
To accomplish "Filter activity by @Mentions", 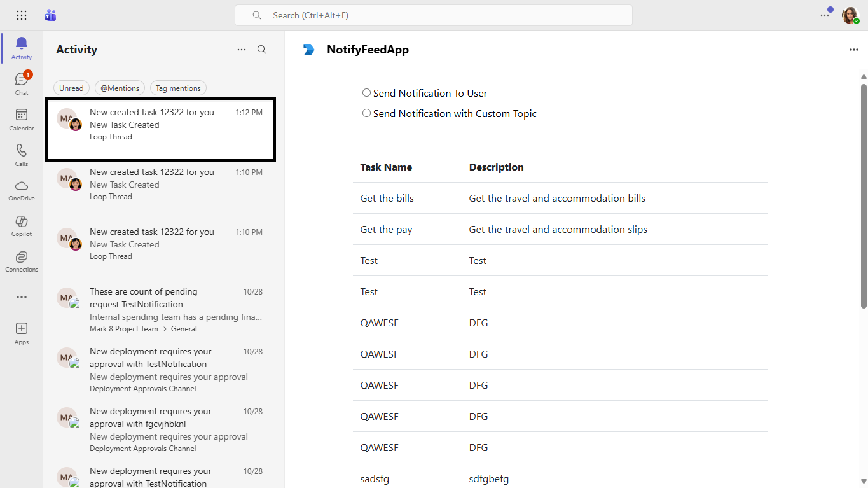I will pyautogui.click(x=120, y=88).
